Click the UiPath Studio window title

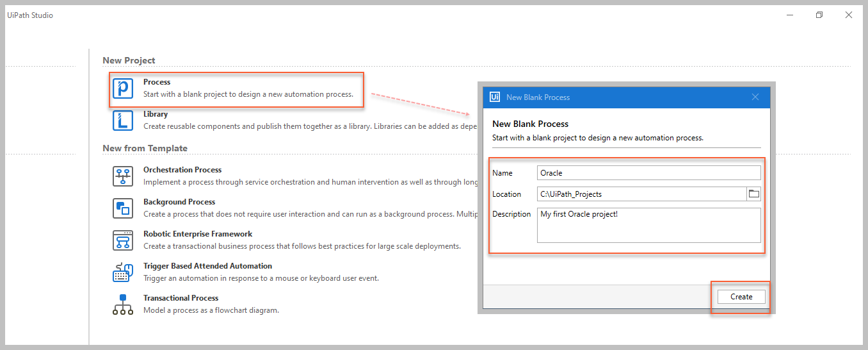coord(30,15)
